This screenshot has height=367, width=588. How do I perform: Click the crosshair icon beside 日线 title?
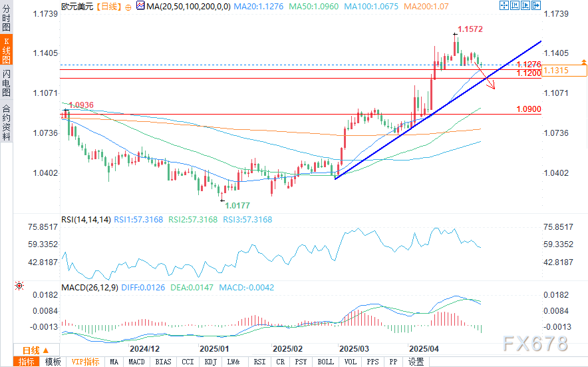pyautogui.click(x=128, y=7)
